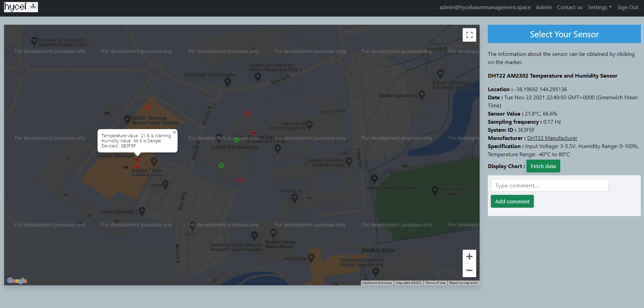Select green H marker above School of Engineering

[x=237, y=140]
